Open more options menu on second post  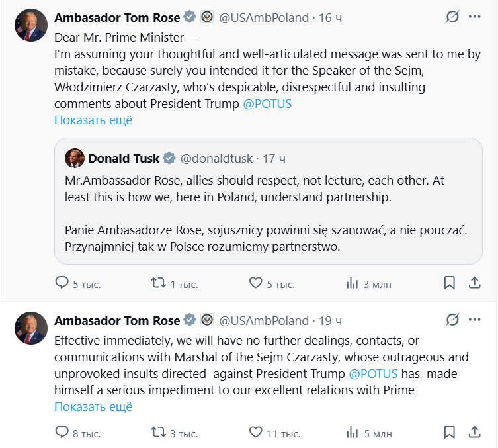(475, 320)
